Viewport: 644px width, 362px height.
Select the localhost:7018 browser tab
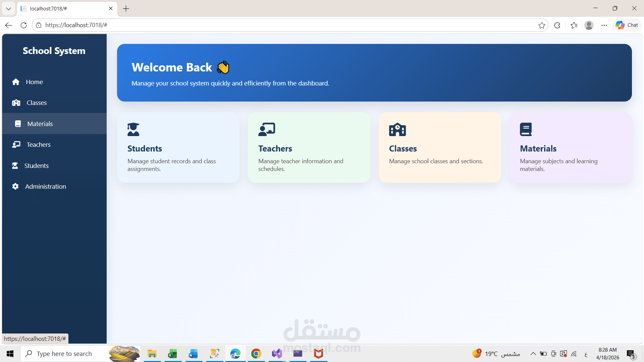click(66, 9)
